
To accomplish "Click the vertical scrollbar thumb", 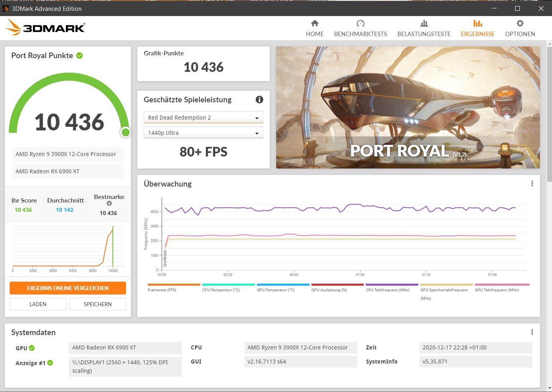I will tap(549, 114).
